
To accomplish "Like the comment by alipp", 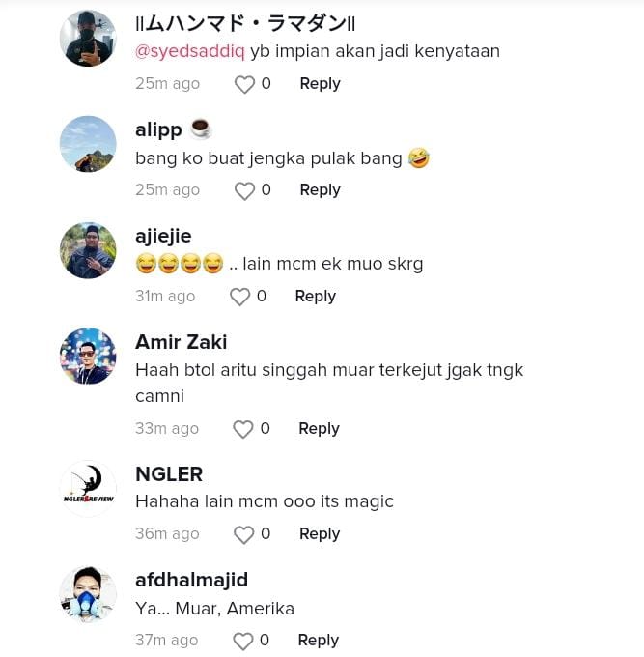I will (x=244, y=191).
